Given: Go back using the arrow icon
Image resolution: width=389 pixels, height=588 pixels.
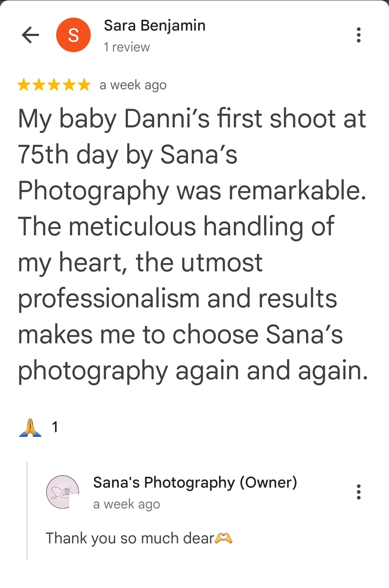Looking at the screenshot, I should [30, 35].
